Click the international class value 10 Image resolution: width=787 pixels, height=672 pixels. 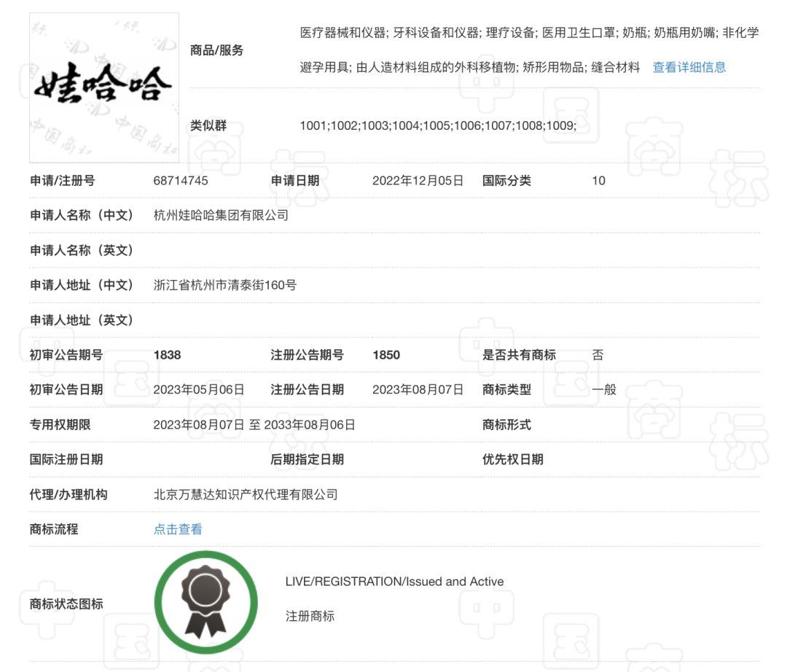coord(598,181)
